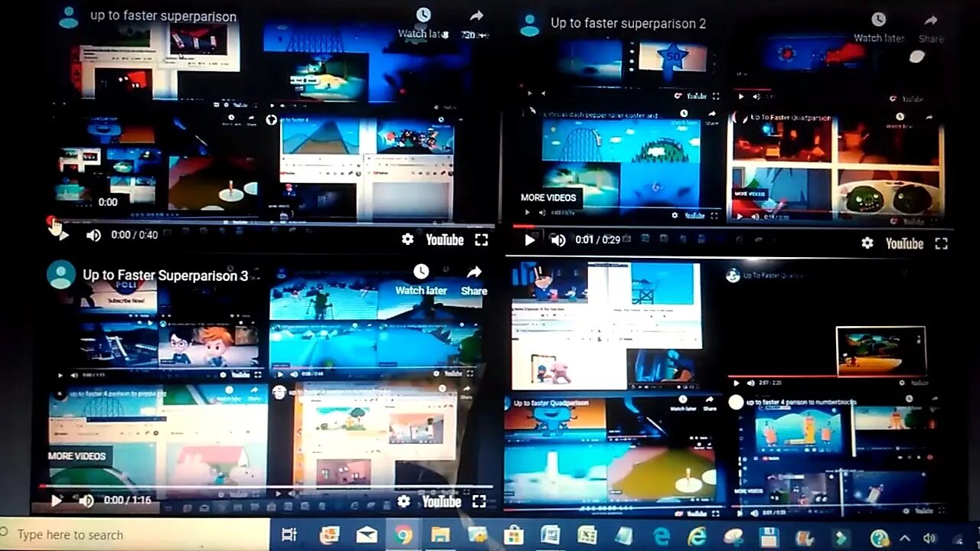980x551 pixels.
Task: Play the 'Up to Faster Superparison 3' video
Action: point(56,500)
